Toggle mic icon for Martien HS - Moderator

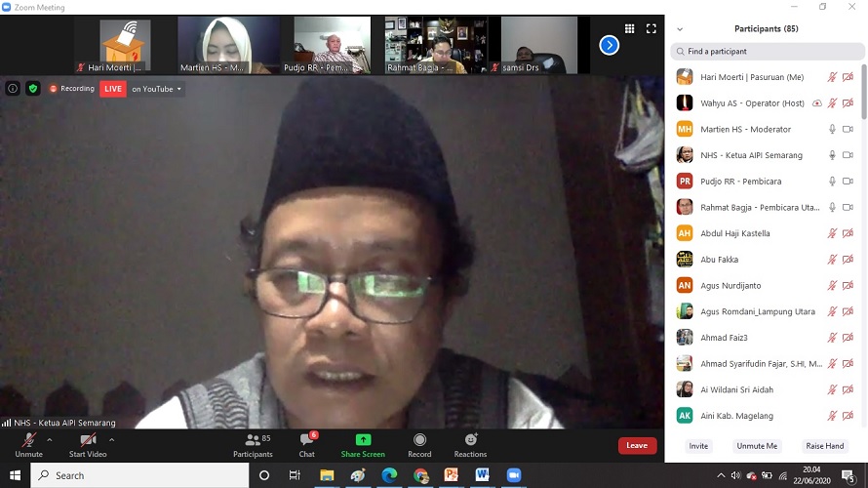(832, 129)
